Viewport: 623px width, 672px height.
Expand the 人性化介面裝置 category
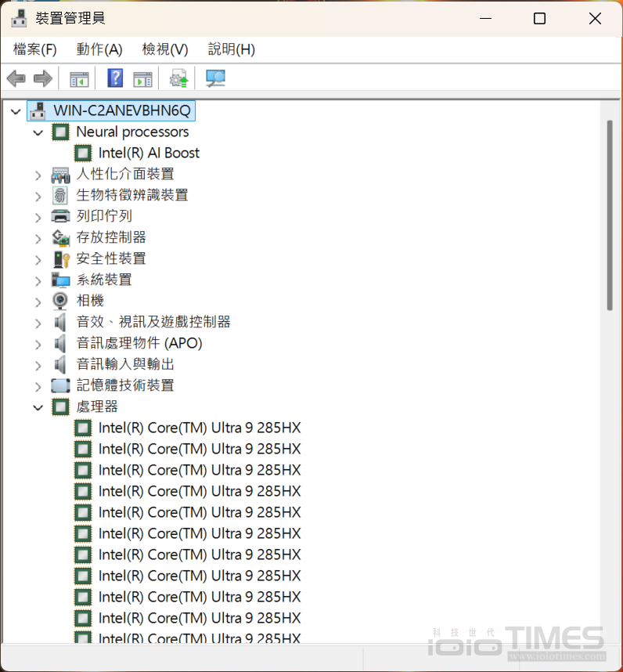click(x=38, y=175)
